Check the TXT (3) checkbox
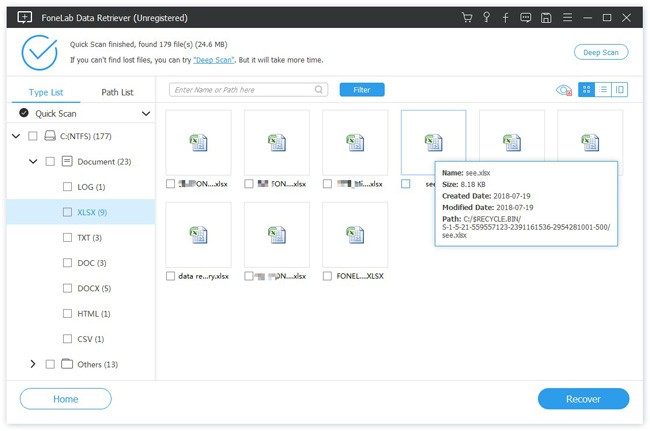 click(67, 237)
